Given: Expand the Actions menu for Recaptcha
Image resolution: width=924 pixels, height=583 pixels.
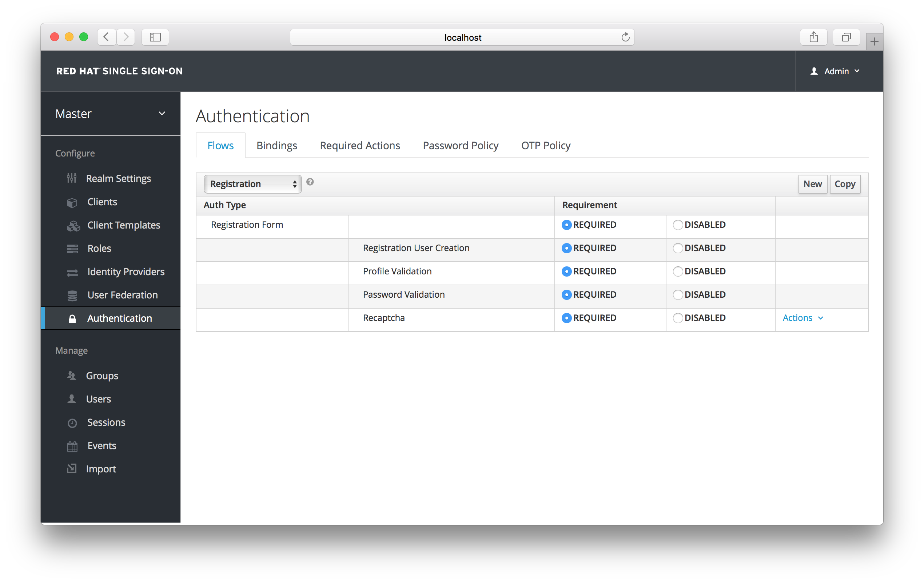Looking at the screenshot, I should tap(804, 318).
